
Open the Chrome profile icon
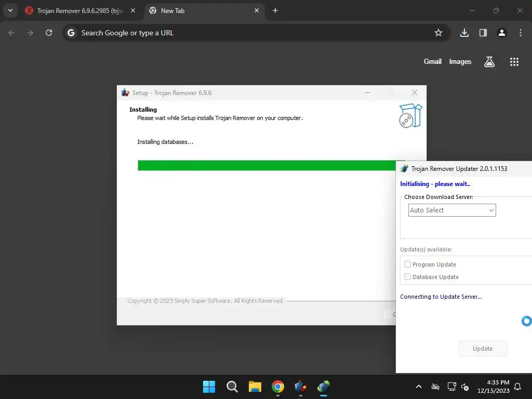pos(502,33)
